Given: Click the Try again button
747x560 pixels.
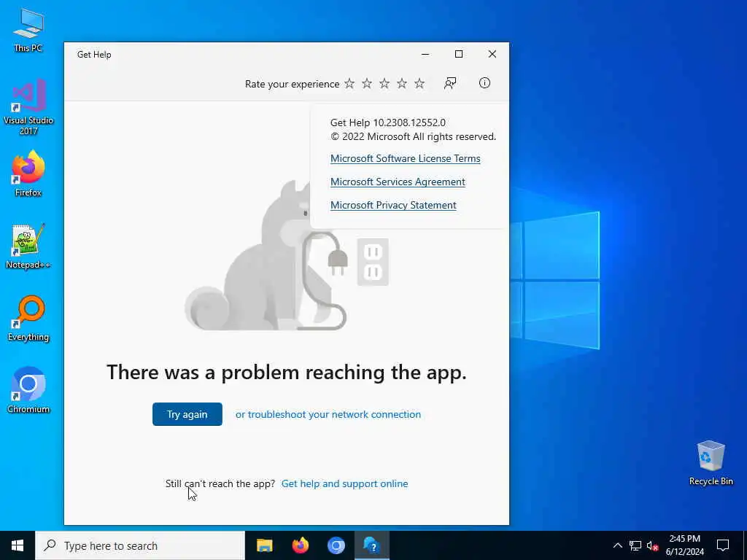Looking at the screenshot, I should [187, 414].
